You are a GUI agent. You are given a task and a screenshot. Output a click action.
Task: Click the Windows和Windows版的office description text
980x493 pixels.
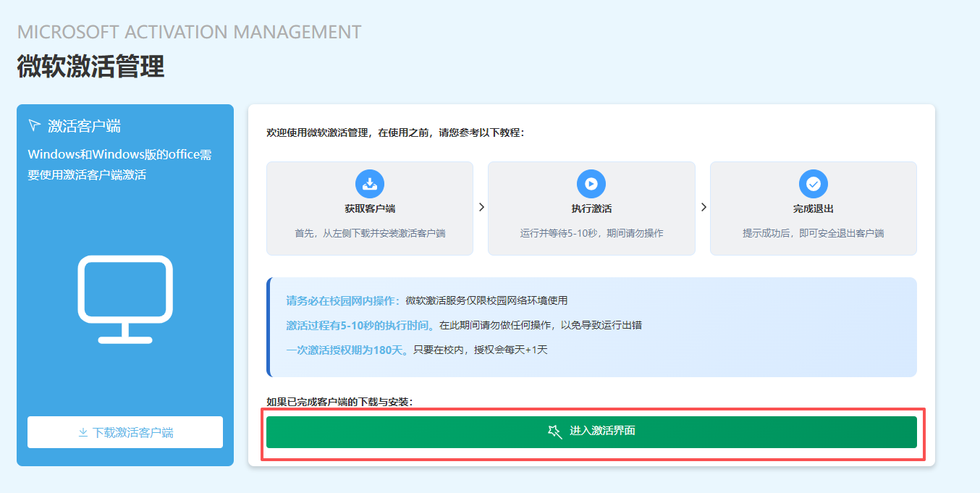119,164
